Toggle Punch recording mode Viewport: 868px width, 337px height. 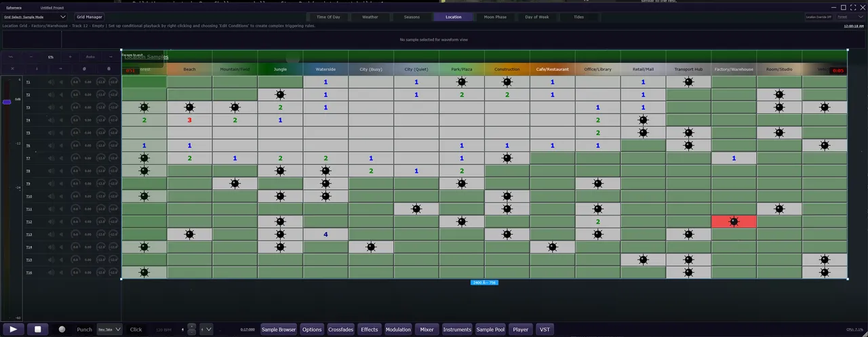pyautogui.click(x=84, y=330)
